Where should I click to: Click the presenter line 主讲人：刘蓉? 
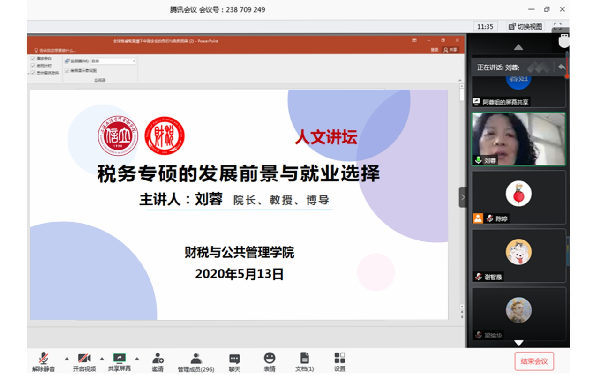181,199
